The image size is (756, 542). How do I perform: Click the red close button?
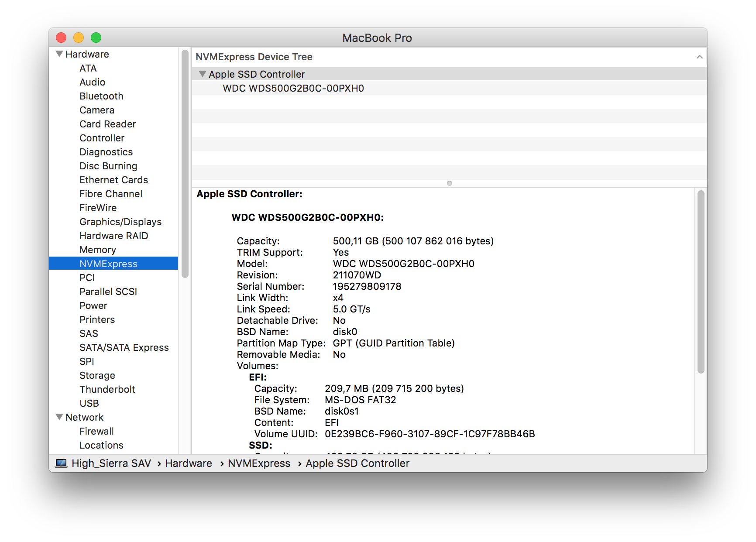[61, 38]
